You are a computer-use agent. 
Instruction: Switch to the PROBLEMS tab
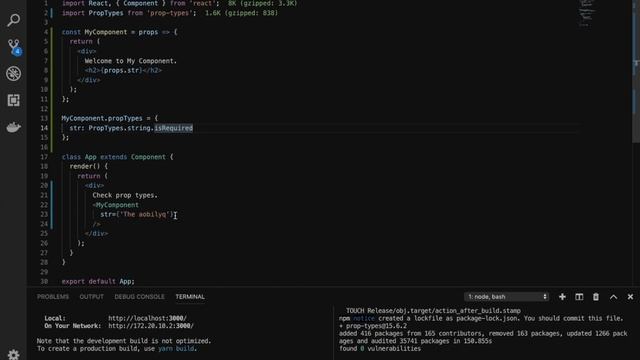(53, 297)
